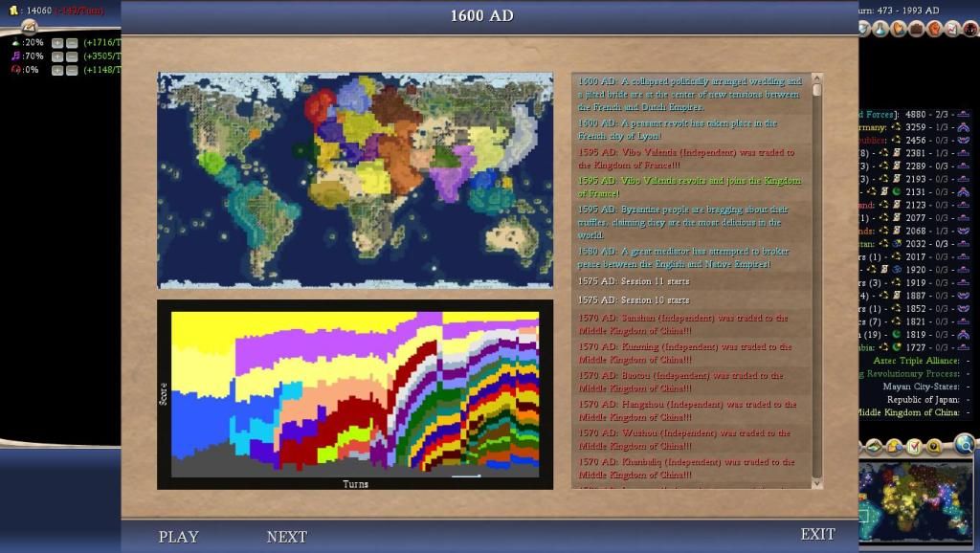Click the 4880 score value in scoreboard
Image resolution: width=980 pixels, height=553 pixels.
click(915, 115)
